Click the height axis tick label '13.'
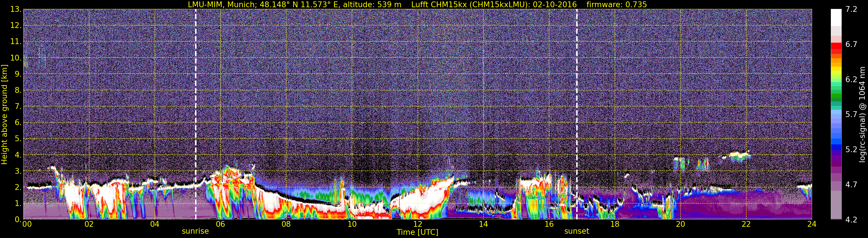 coord(16,10)
